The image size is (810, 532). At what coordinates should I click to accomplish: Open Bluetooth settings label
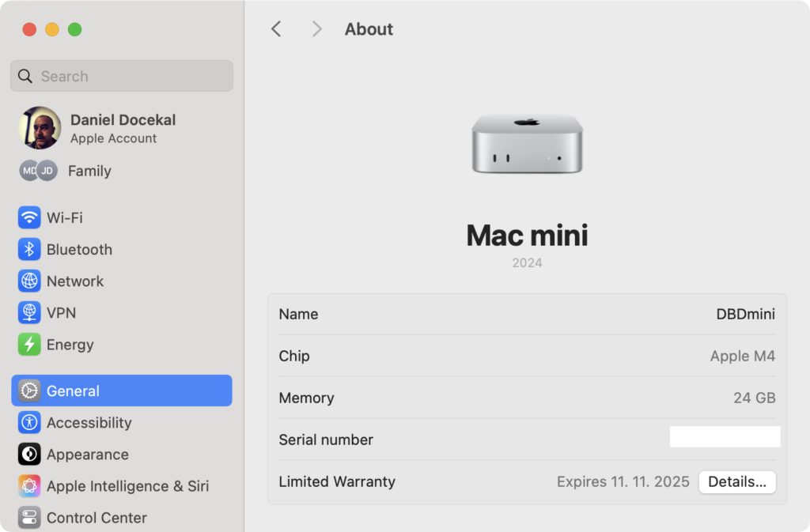click(80, 250)
